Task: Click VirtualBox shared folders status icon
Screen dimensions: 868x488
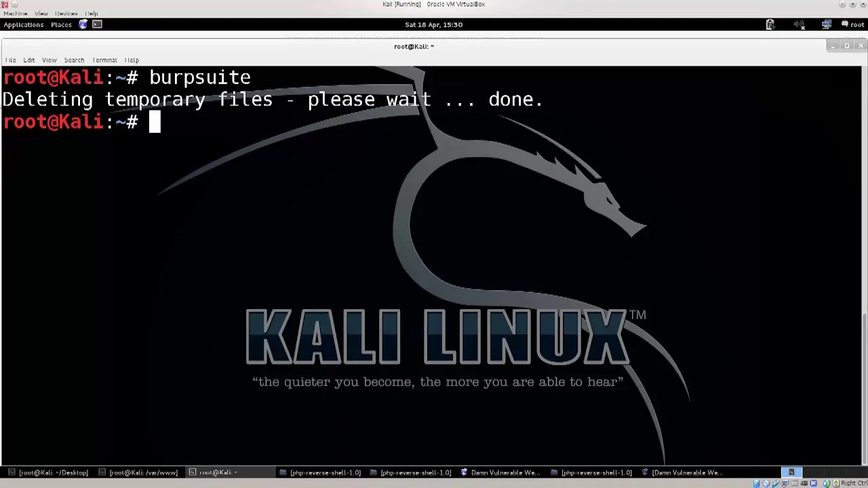Action: 795,483
